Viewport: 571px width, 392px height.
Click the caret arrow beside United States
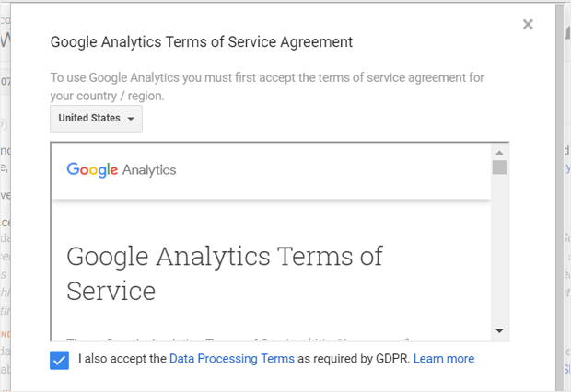(x=131, y=119)
